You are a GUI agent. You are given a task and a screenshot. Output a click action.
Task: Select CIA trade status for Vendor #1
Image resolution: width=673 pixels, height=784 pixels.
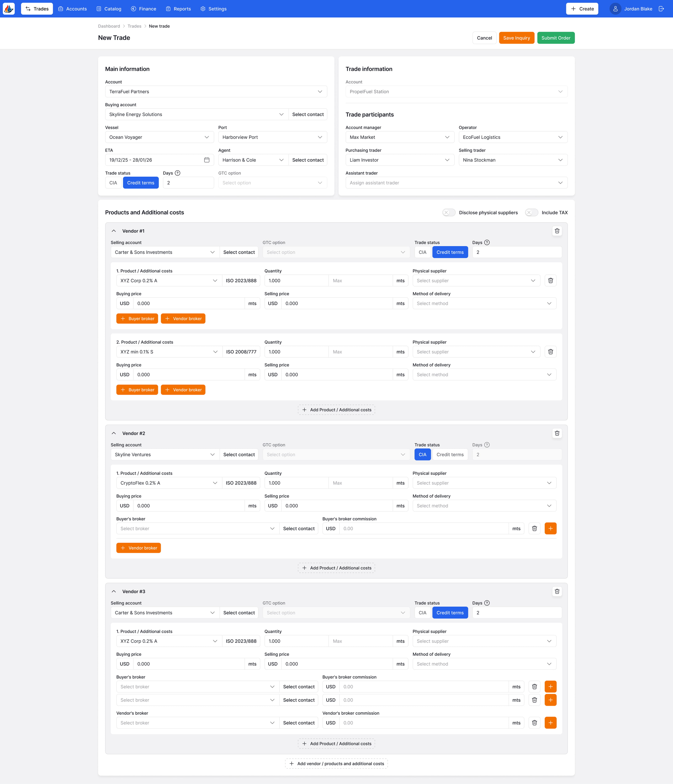422,252
